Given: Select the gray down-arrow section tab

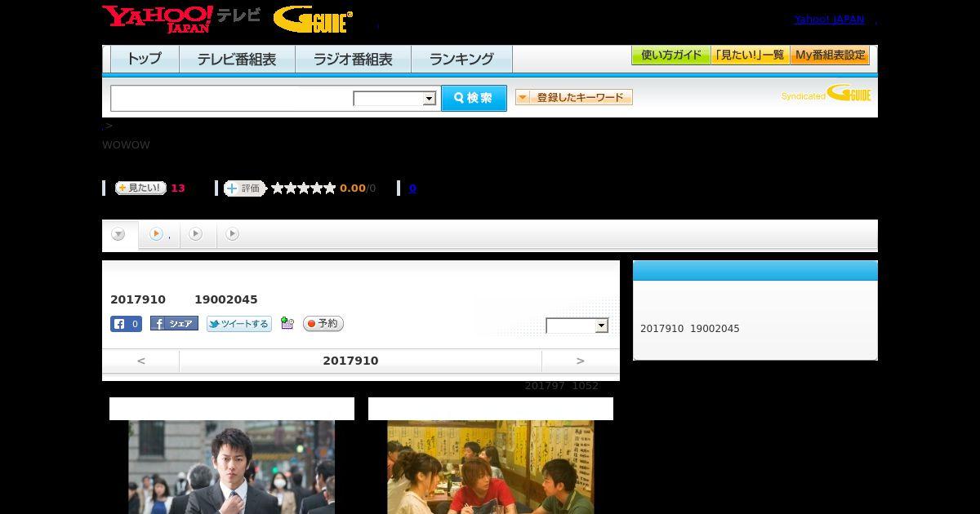Looking at the screenshot, I should [119, 235].
